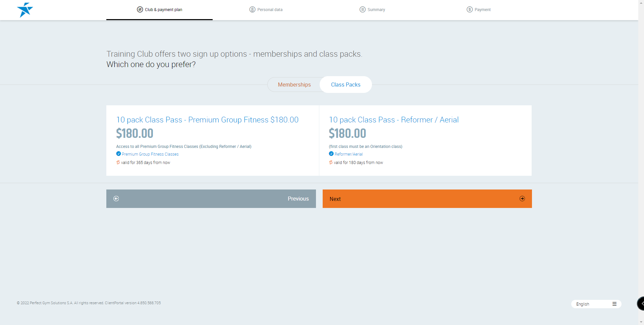Expand the black side panel arrow
The image size is (644, 325).
pos(641,304)
